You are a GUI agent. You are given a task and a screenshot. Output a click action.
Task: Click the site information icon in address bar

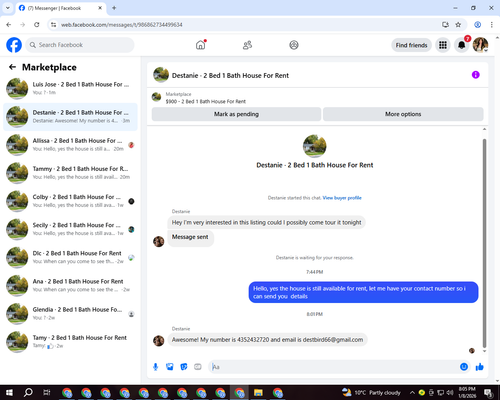[x=53, y=25]
